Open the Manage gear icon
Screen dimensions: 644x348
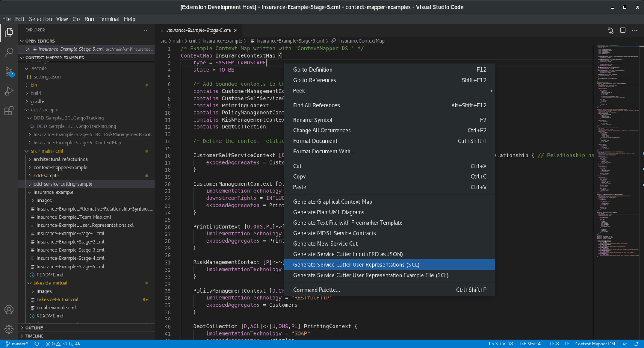[x=9, y=330]
